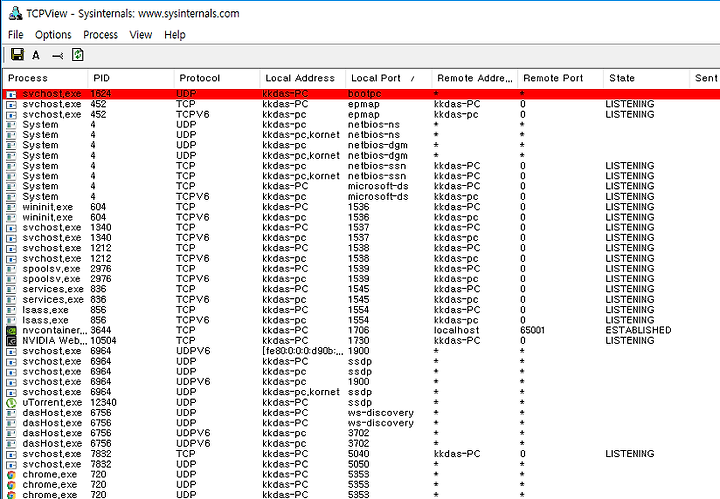Click the show unconnected endpoints toolbar icon
This screenshot has height=499, width=720.
57,56
